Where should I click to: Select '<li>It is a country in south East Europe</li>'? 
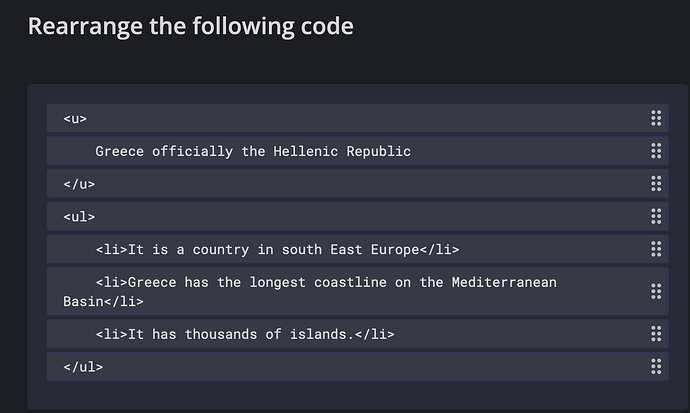pyautogui.click(x=358, y=249)
